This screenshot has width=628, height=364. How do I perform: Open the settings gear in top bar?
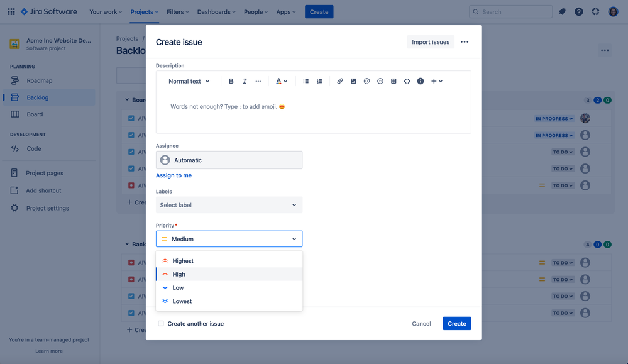click(595, 11)
